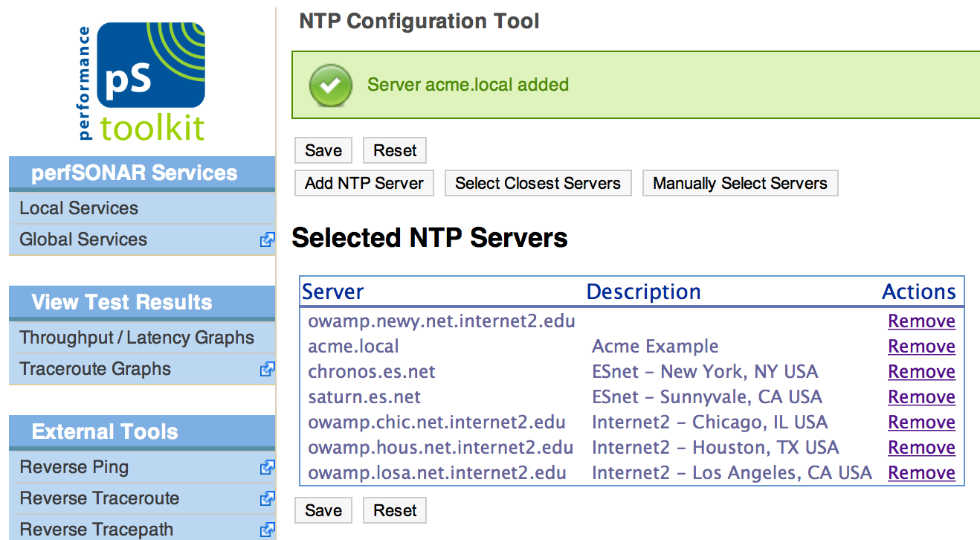Click the 'Server acme.local added' message
Image resolution: width=980 pixels, height=540 pixels.
click(468, 85)
